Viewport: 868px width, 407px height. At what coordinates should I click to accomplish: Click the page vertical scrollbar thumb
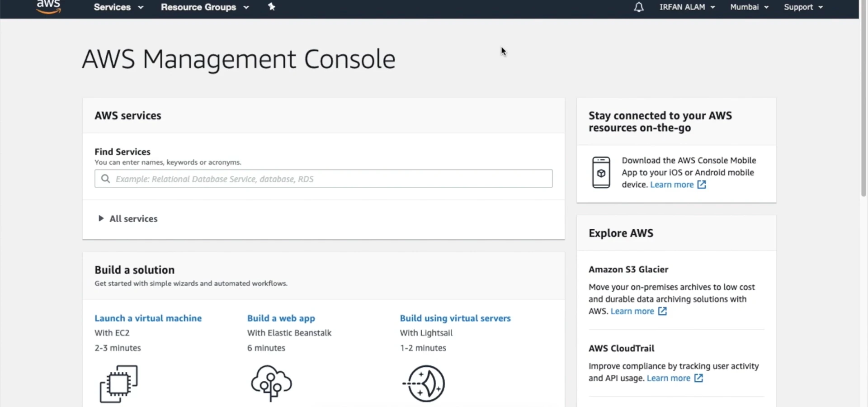coord(864,98)
